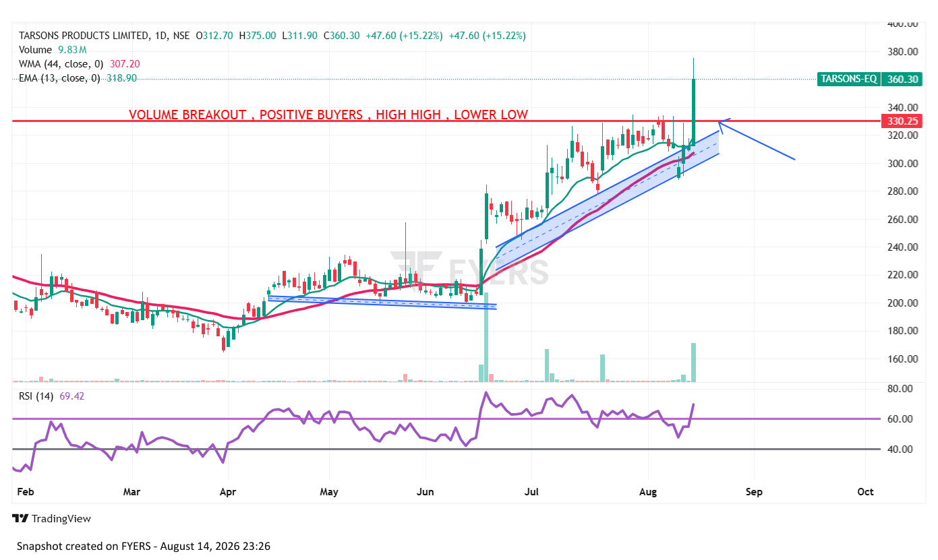
Task: Click the 240.00 price axis label
Action: (903, 247)
